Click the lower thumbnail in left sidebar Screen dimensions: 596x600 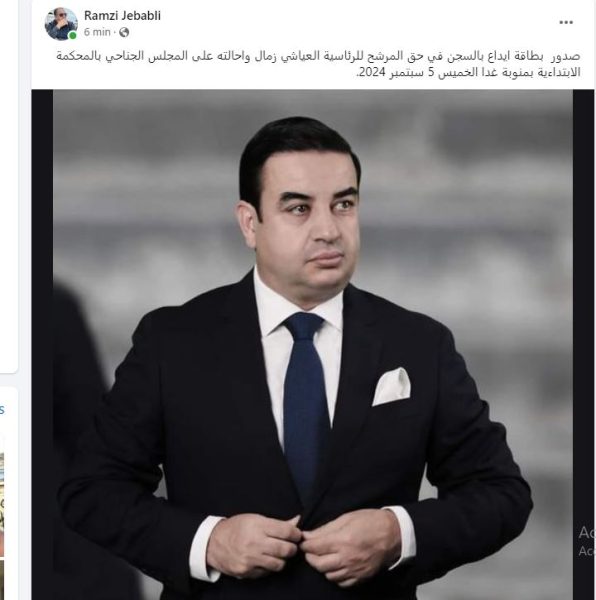click(x=2, y=579)
